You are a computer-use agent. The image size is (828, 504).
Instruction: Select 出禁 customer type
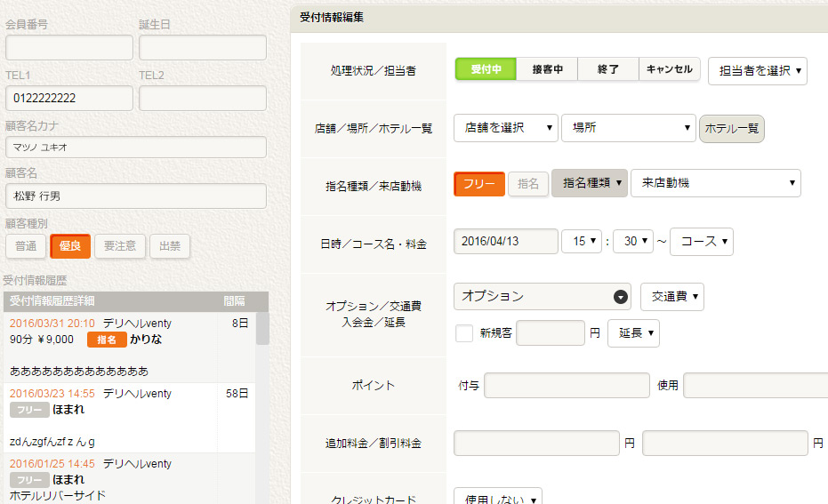[x=170, y=246]
